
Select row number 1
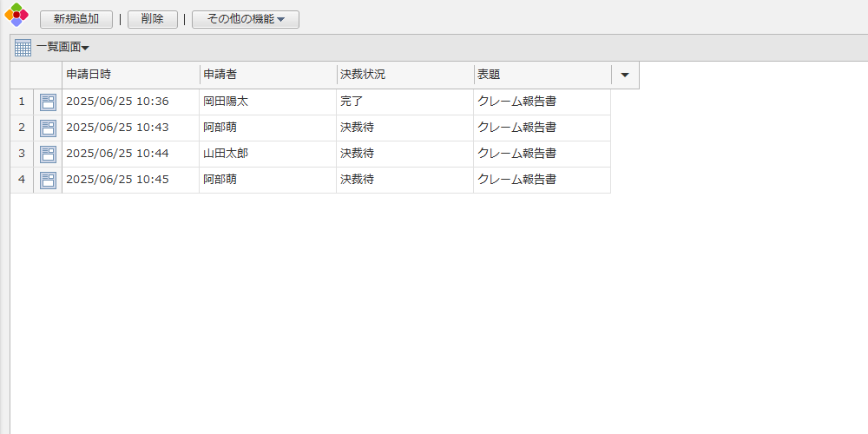pyautogui.click(x=22, y=102)
